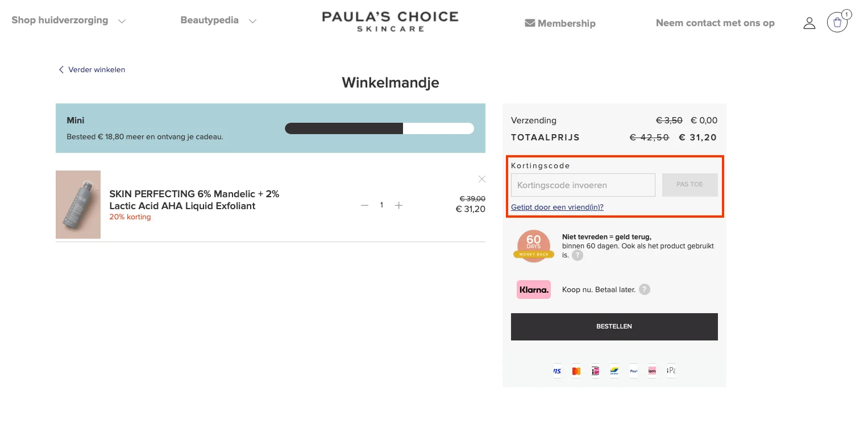Screen dimensions: 868x424
Task: Click the Paula's Choice logo
Action: click(x=390, y=21)
